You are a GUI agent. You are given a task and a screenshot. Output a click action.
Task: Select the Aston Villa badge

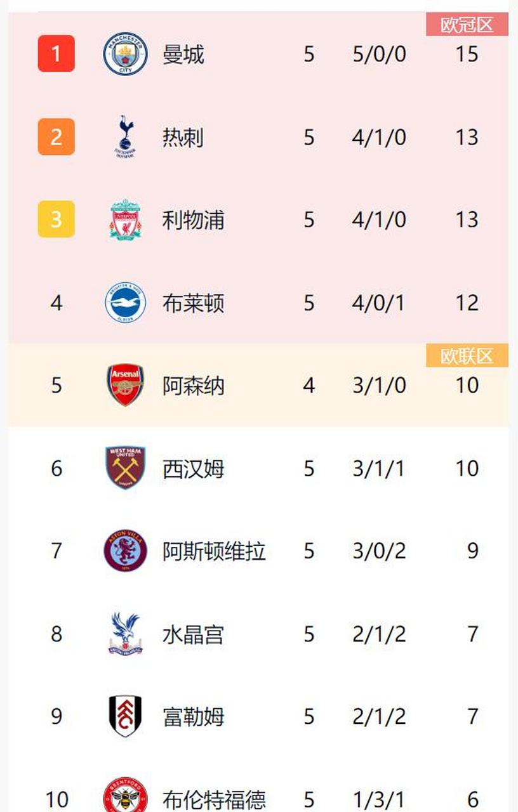[126, 551]
